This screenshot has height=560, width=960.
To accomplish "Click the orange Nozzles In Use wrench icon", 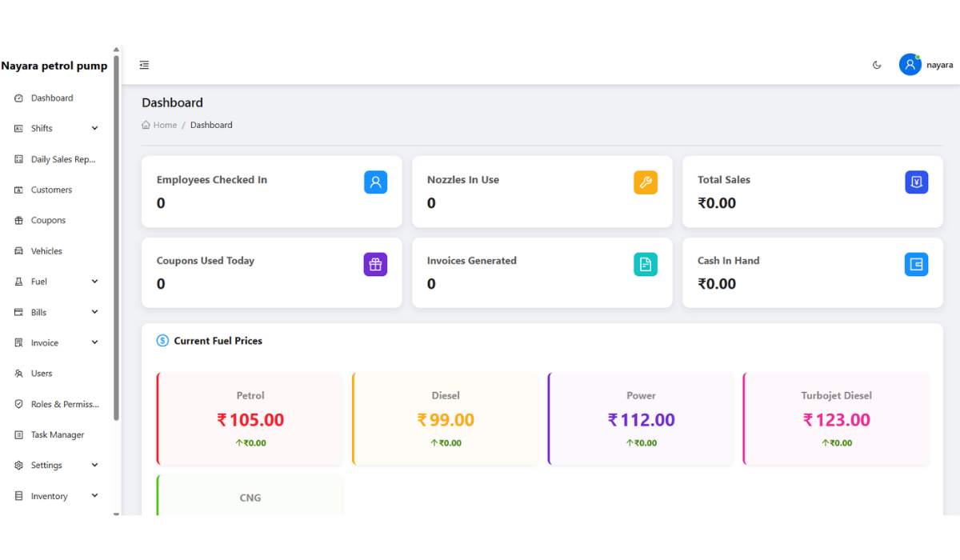I will [646, 182].
